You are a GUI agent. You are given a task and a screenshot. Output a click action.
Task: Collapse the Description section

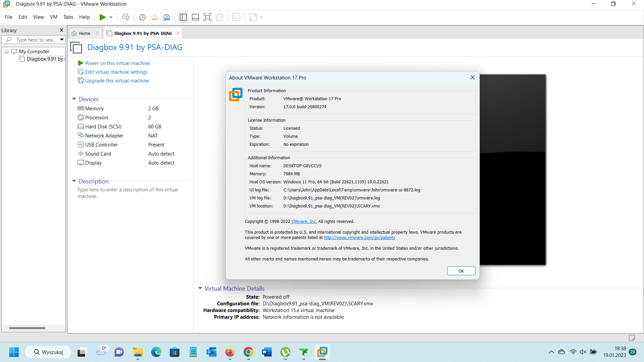[x=74, y=181]
